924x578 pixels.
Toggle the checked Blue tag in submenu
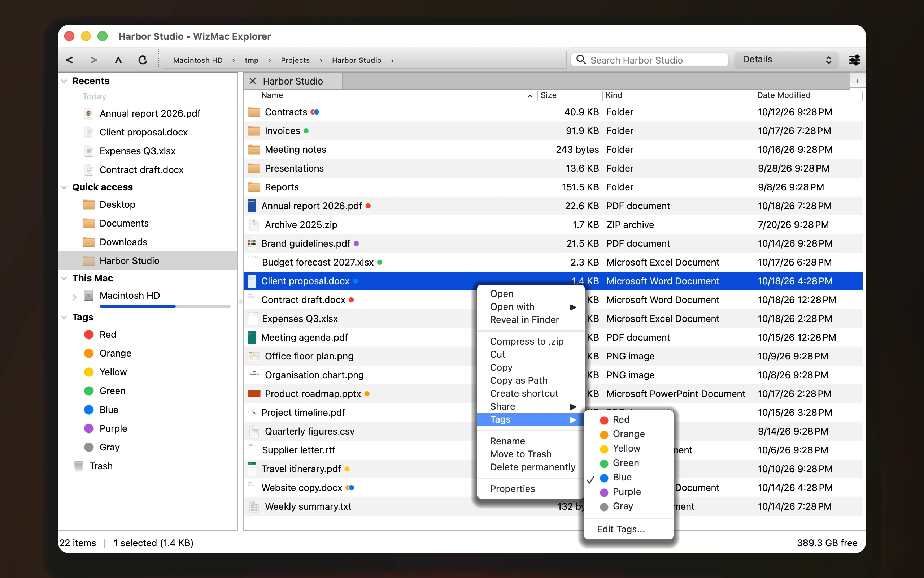click(x=629, y=478)
